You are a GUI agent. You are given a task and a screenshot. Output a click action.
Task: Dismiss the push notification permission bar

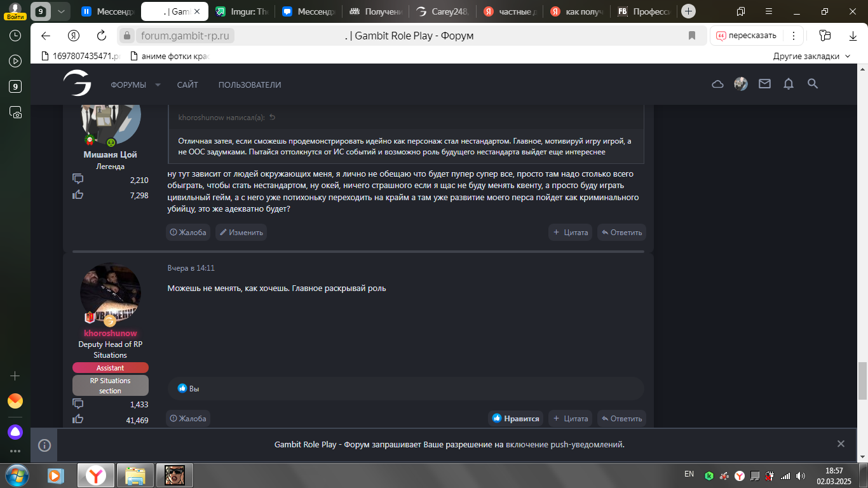point(841,444)
